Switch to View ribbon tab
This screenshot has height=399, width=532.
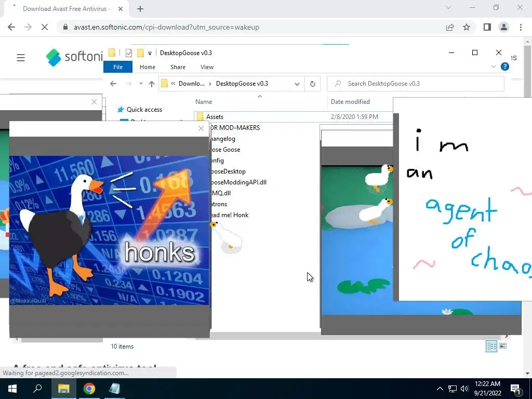(207, 67)
